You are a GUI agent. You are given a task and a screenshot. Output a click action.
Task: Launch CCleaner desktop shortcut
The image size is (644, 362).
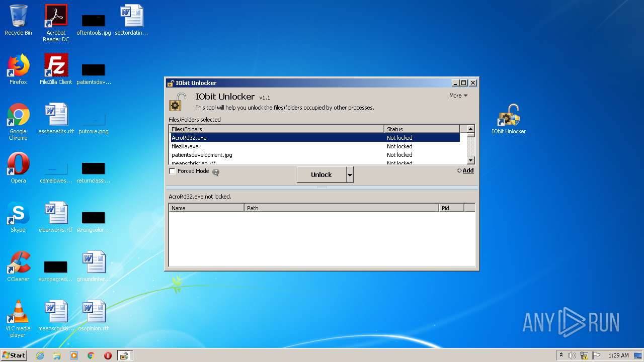coord(18,266)
